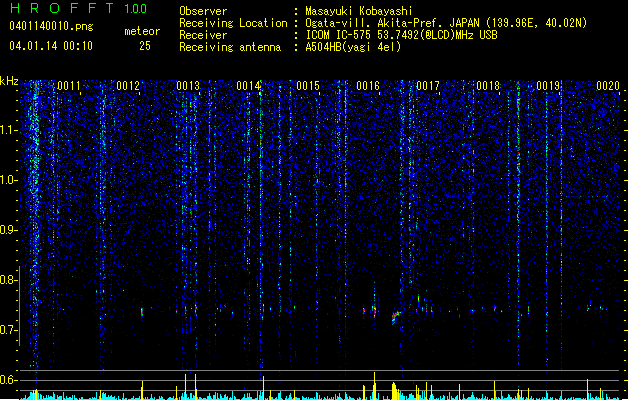Click the kHz axis unit label
This screenshot has height=400, width=629.
point(9,81)
